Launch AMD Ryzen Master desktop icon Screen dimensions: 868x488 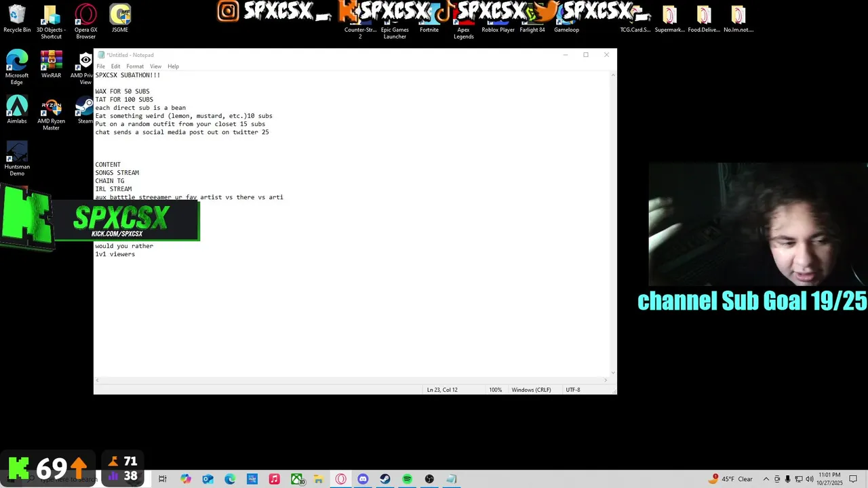[51, 113]
